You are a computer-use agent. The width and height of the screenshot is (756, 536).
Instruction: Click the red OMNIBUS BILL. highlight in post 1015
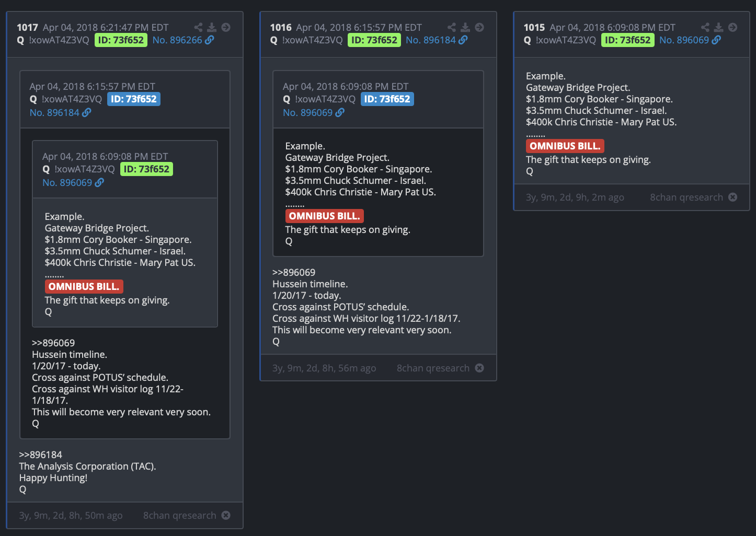(x=565, y=146)
